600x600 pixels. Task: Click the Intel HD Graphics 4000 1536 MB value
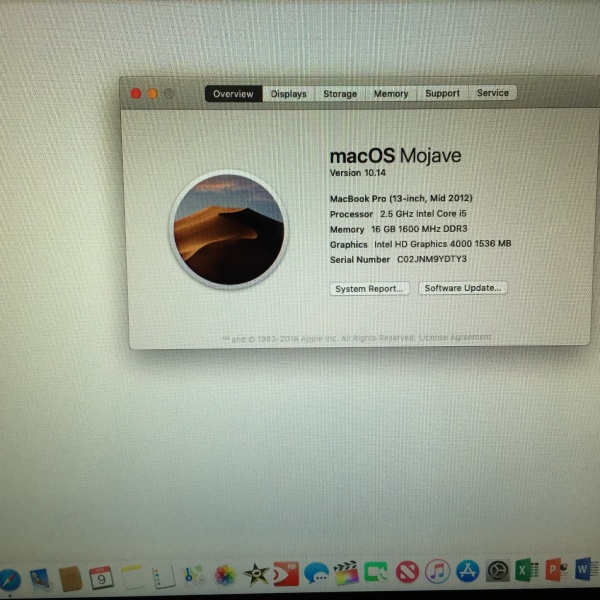[x=443, y=244]
